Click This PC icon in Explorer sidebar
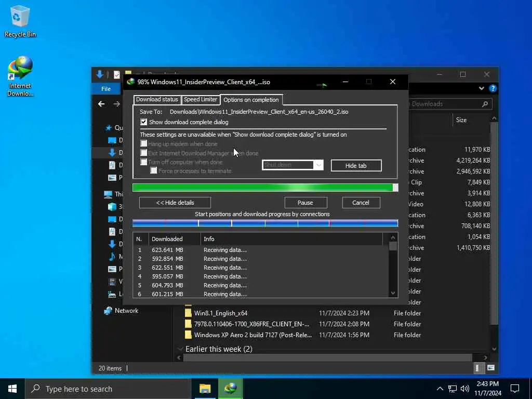This screenshot has width=532, height=399. (108, 194)
